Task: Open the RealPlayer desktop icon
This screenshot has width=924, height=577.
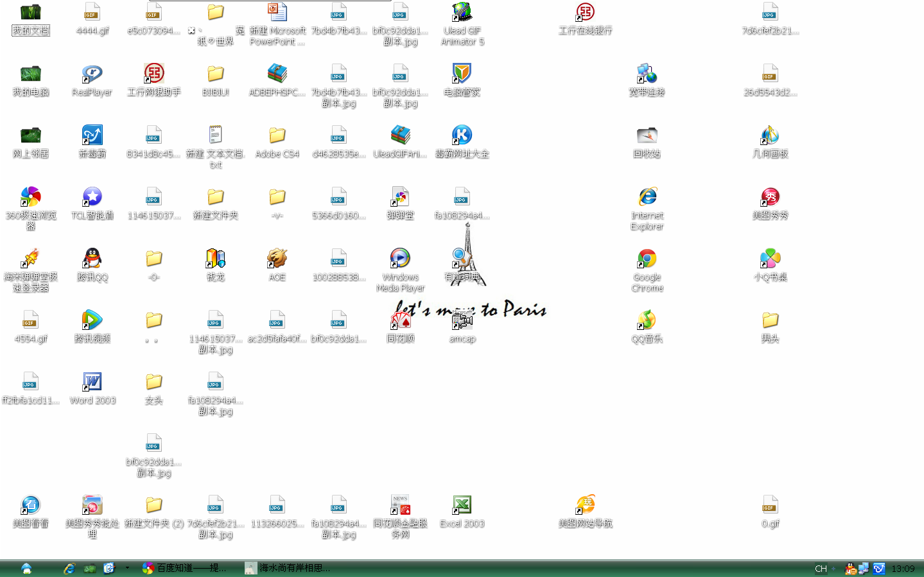Action: tap(92, 74)
